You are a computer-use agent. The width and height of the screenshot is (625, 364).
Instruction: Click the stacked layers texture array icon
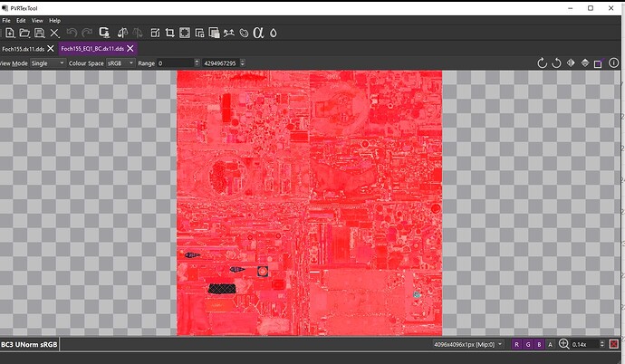(x=214, y=34)
